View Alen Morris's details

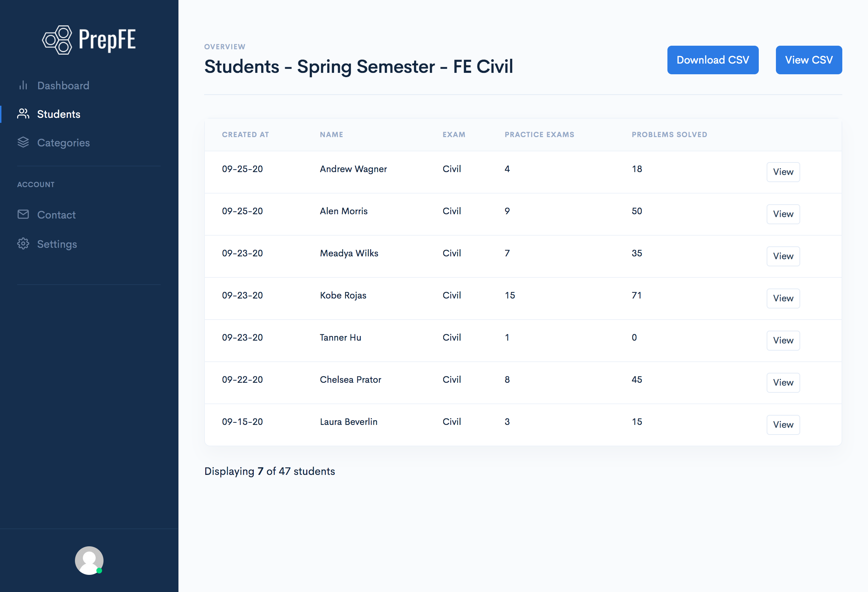(783, 214)
